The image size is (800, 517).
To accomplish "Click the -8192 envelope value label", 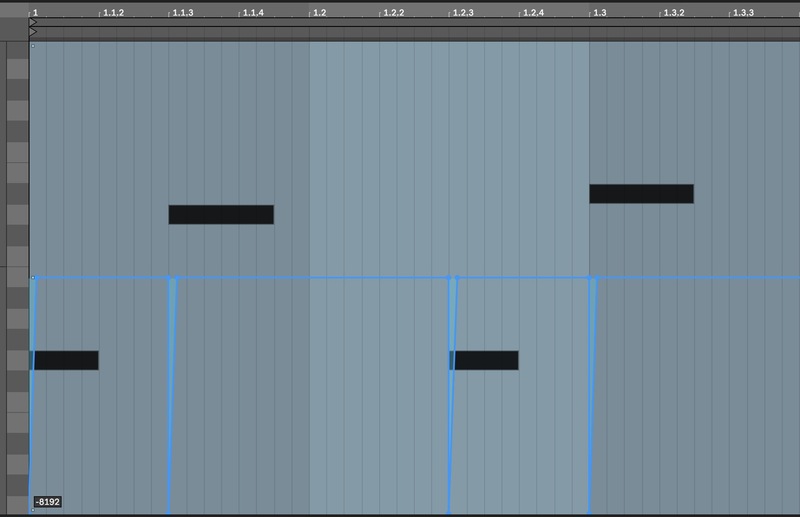I will [x=47, y=502].
